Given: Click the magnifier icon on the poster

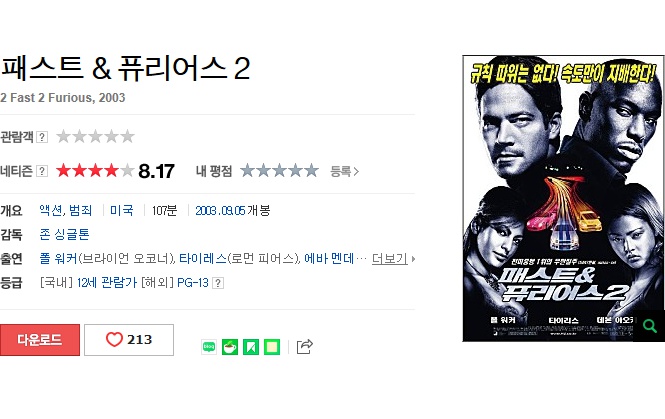Looking at the screenshot, I should click(x=649, y=326).
